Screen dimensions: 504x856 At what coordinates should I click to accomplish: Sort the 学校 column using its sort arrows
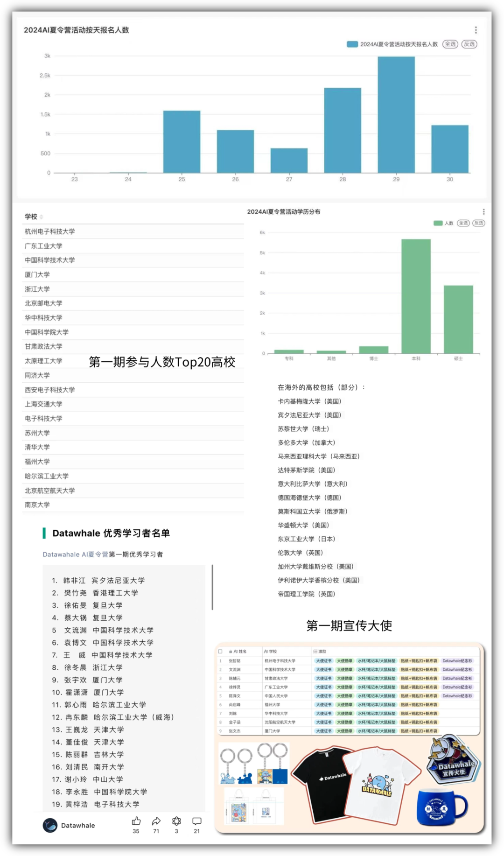tap(42, 217)
